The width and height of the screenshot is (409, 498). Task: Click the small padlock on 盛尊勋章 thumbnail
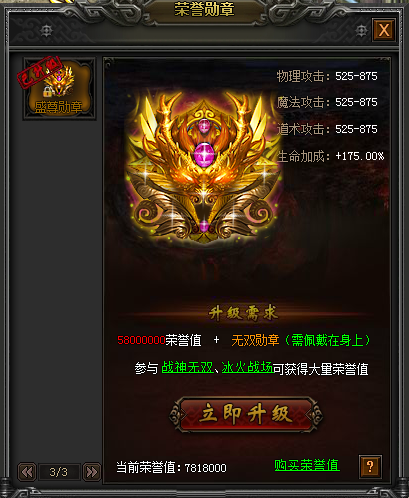pos(48,91)
